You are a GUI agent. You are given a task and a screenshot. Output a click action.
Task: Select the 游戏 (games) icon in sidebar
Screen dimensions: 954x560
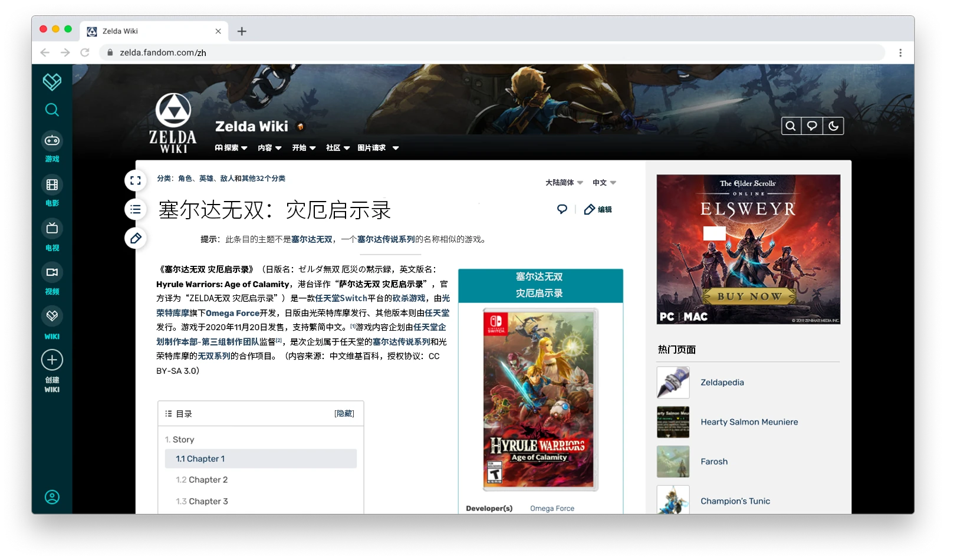(52, 140)
